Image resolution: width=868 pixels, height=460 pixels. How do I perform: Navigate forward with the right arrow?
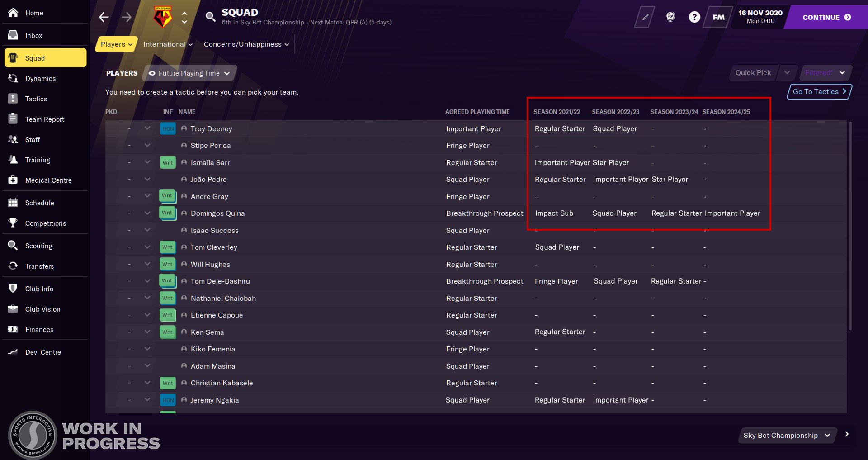(127, 17)
